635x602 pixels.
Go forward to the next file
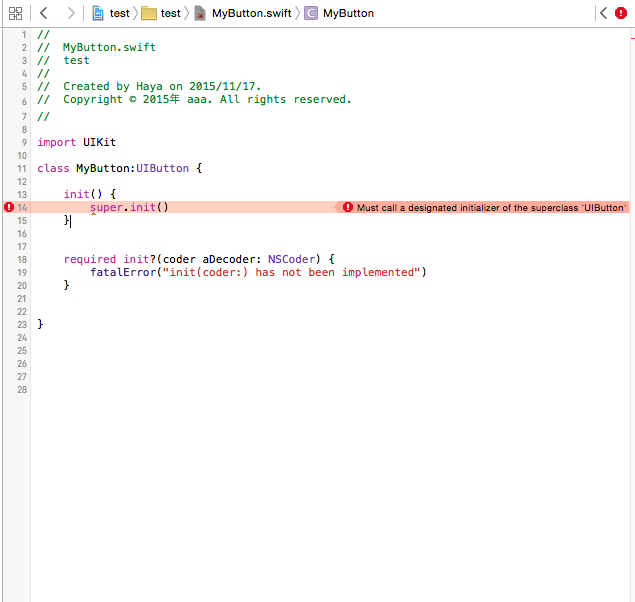(x=70, y=13)
